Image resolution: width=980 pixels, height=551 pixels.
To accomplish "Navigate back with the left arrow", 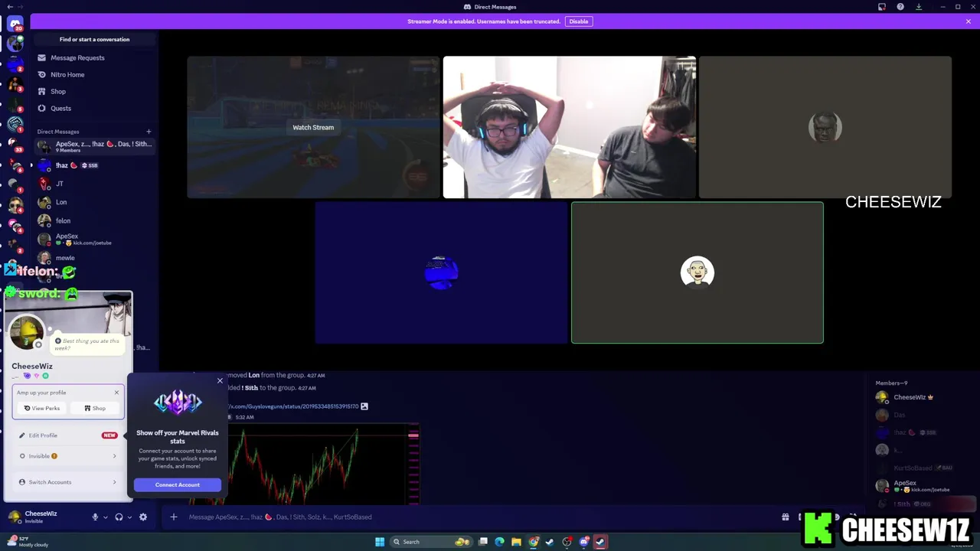I will [x=8, y=7].
